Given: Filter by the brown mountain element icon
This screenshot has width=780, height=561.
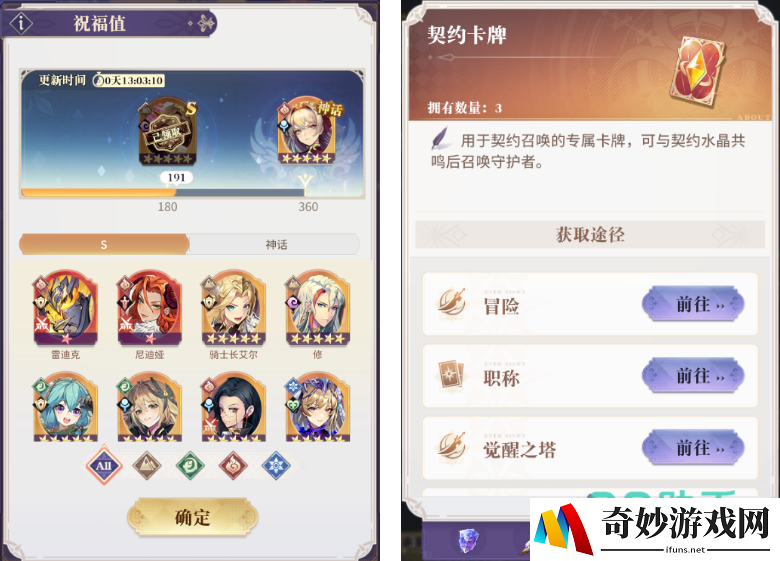Looking at the screenshot, I should 147,466.
